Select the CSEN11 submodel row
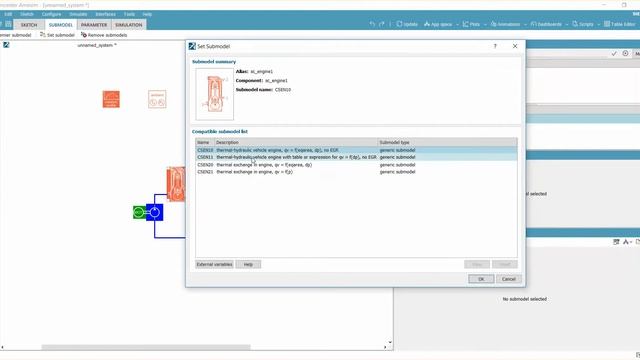The height and width of the screenshot is (360, 640). (x=356, y=157)
